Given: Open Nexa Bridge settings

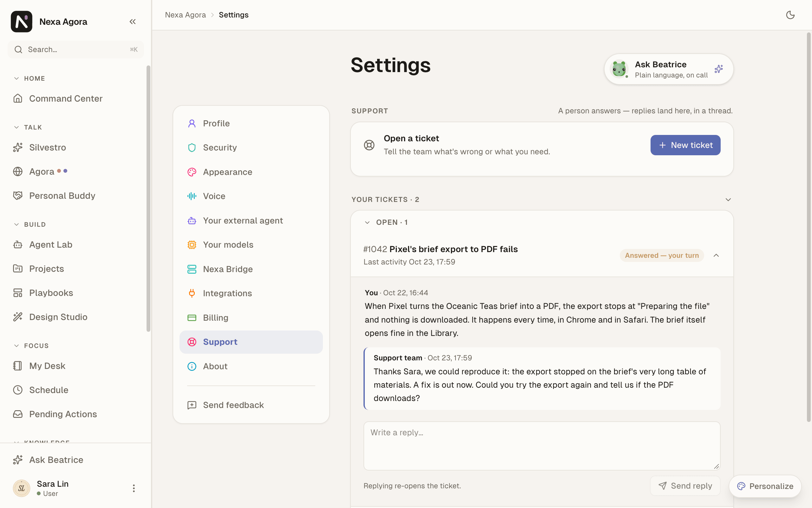Looking at the screenshot, I should tap(251, 269).
